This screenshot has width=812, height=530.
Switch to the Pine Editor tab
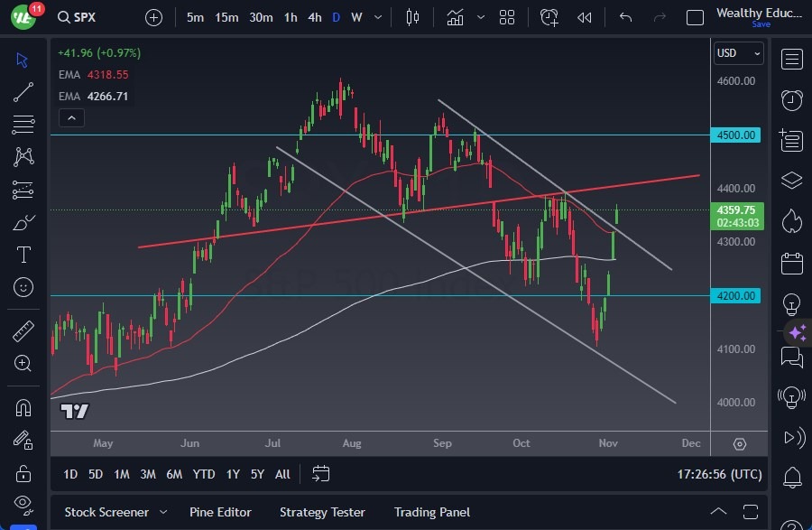coord(220,512)
